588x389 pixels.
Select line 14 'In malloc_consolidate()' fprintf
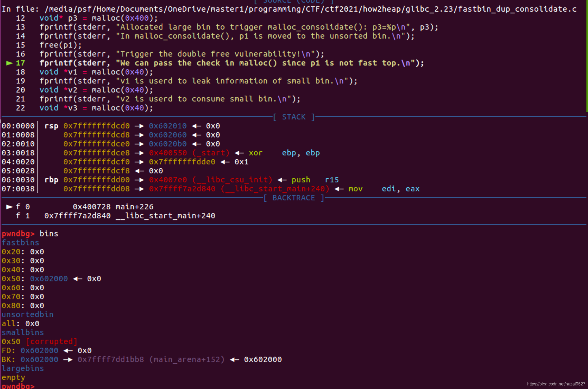pos(227,36)
